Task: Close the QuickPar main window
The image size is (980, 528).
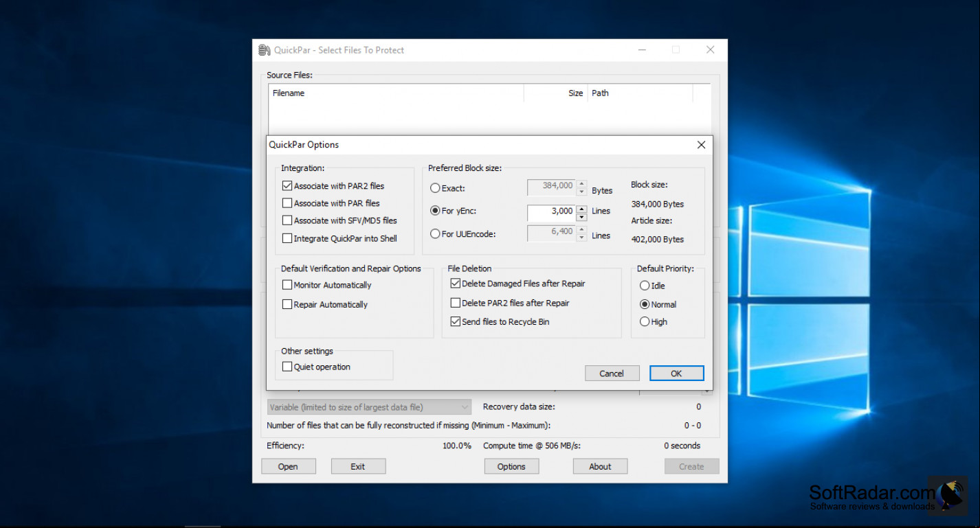Action: tap(711, 50)
